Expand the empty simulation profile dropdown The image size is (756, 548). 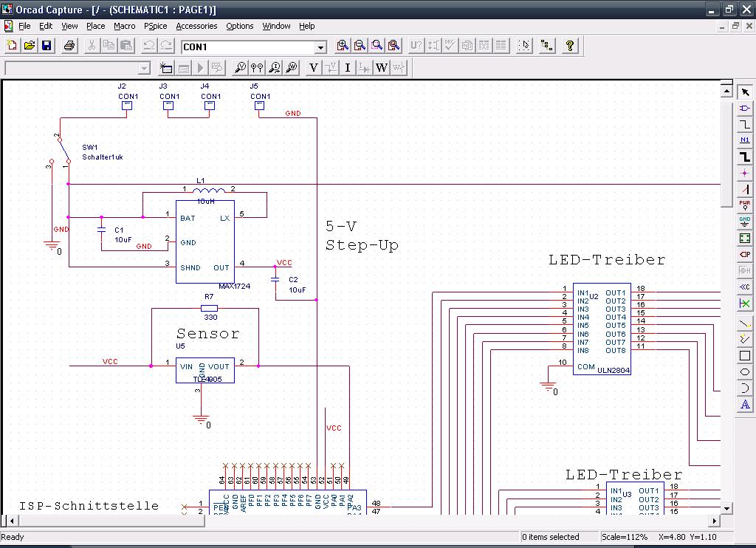pyautogui.click(x=144, y=69)
